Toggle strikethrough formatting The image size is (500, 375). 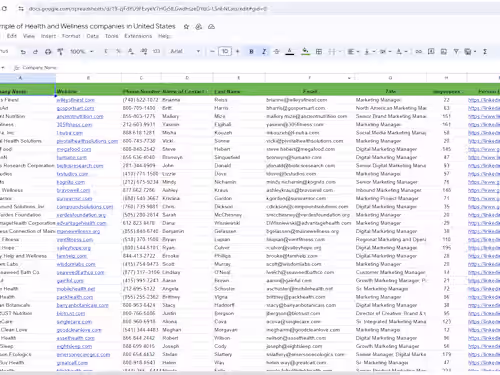[276, 51]
